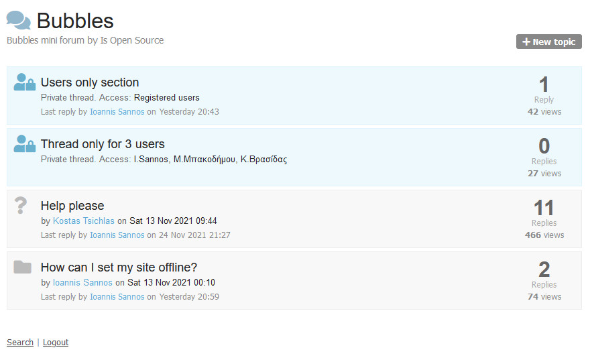Open How can I set my site offline?

(119, 267)
